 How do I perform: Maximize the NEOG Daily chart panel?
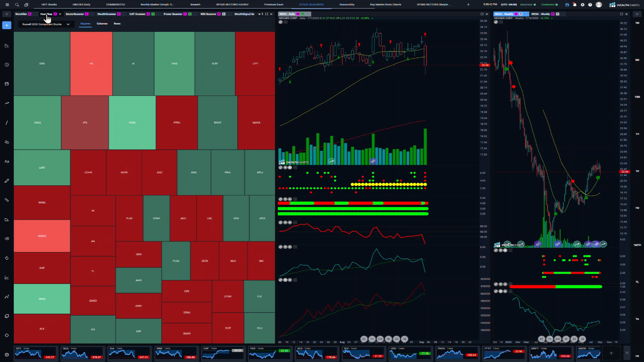coord(482,14)
